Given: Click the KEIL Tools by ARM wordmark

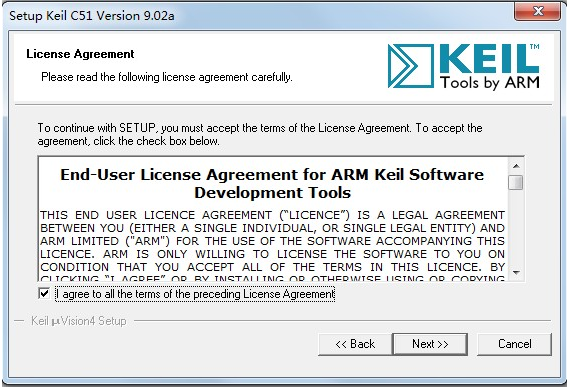Looking at the screenshot, I should pyautogui.click(x=489, y=67).
